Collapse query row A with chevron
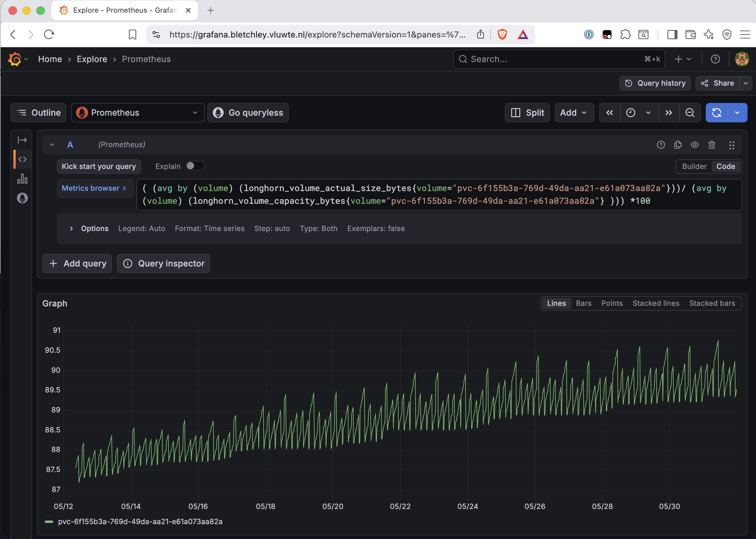 pos(52,145)
